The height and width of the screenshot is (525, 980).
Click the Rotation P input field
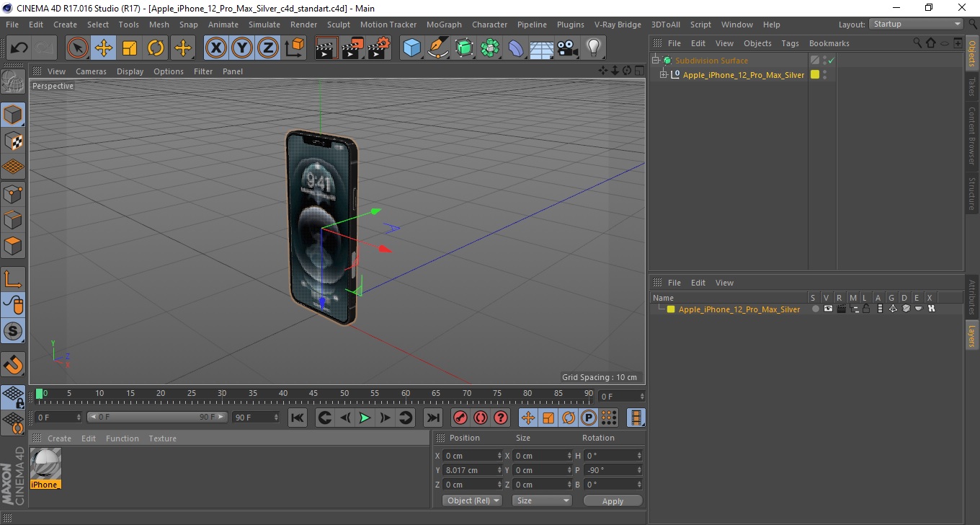(x=612, y=470)
